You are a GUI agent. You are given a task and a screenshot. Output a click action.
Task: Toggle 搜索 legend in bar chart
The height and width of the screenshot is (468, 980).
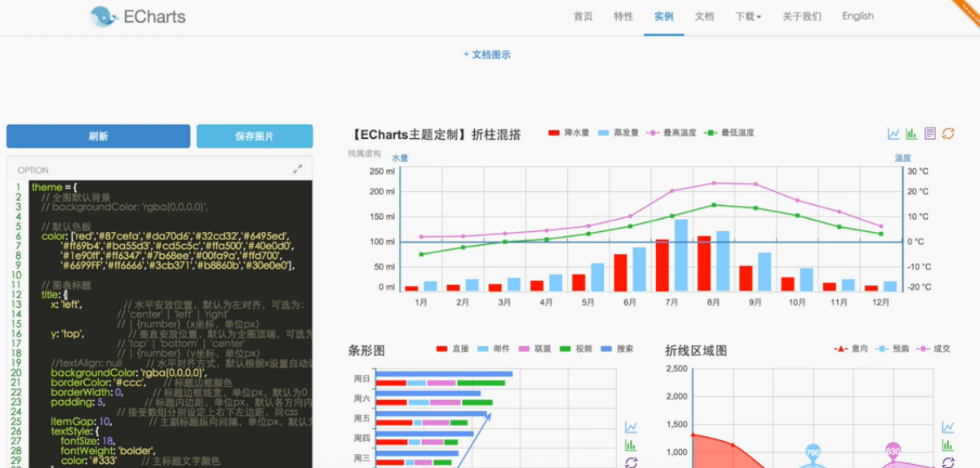pos(617,349)
